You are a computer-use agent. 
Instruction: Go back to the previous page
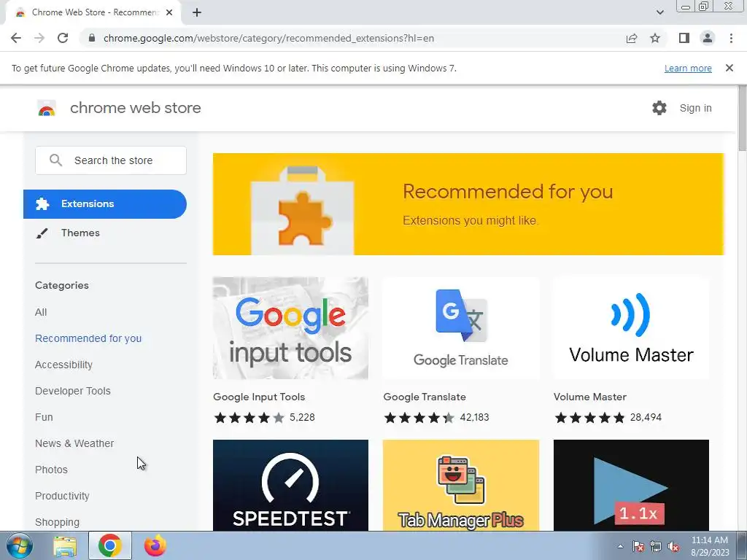coord(16,38)
